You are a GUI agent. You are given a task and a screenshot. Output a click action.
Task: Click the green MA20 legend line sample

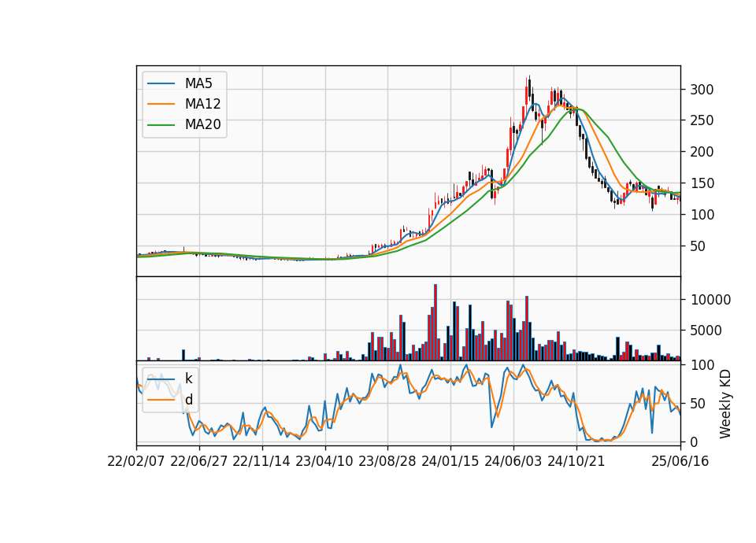161,125
